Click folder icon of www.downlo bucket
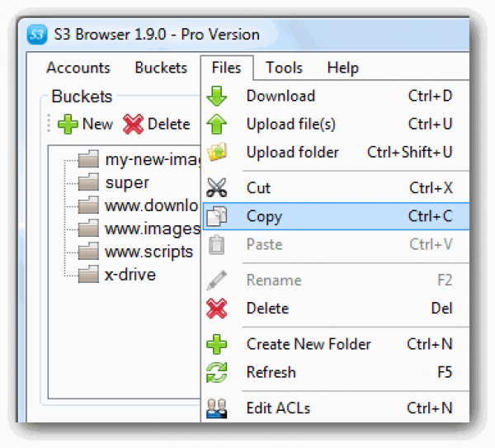 click(88, 205)
